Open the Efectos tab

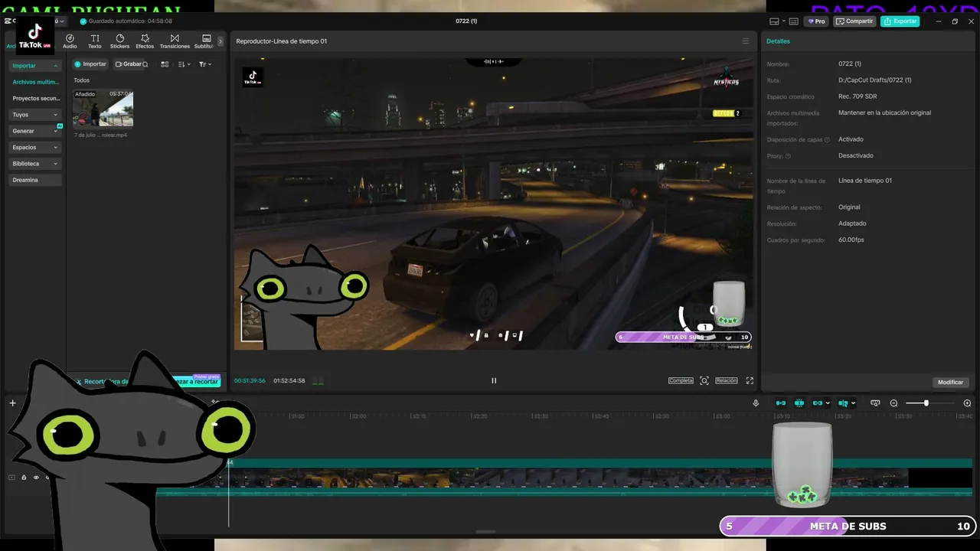pyautogui.click(x=145, y=41)
